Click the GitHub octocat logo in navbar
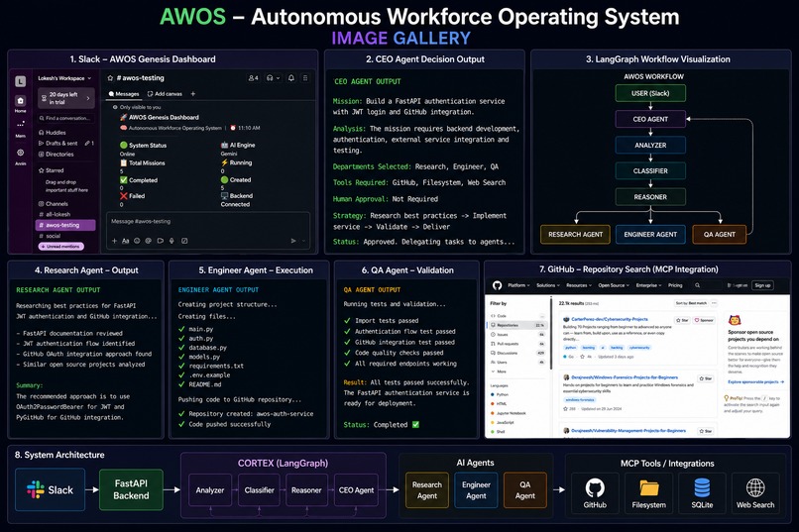Screen dimensions: 799x532 pos(497,285)
